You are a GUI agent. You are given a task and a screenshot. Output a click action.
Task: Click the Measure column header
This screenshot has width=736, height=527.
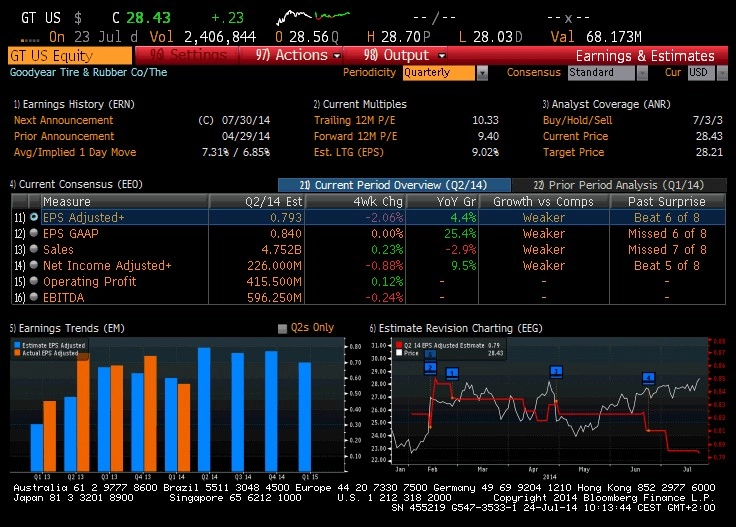(x=124, y=201)
